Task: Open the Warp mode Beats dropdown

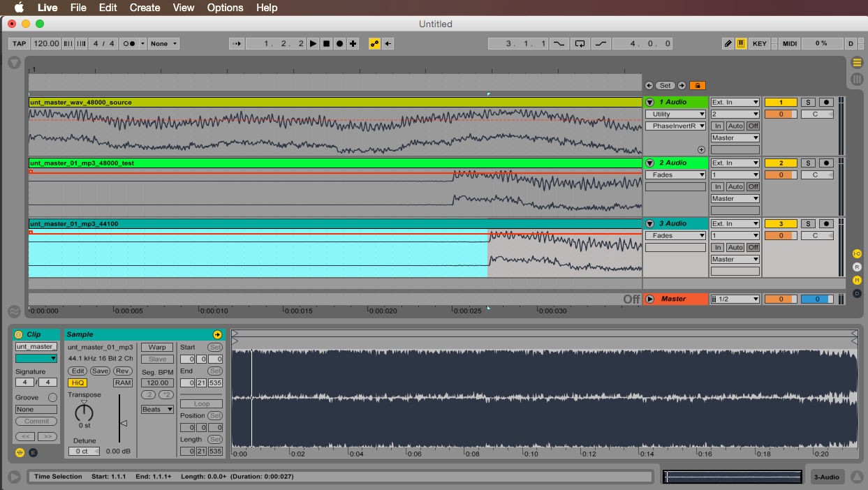Action: 157,409
